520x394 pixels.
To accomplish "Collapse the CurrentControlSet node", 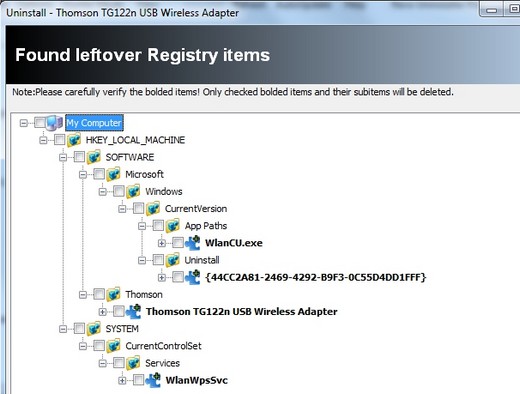I will (x=83, y=346).
